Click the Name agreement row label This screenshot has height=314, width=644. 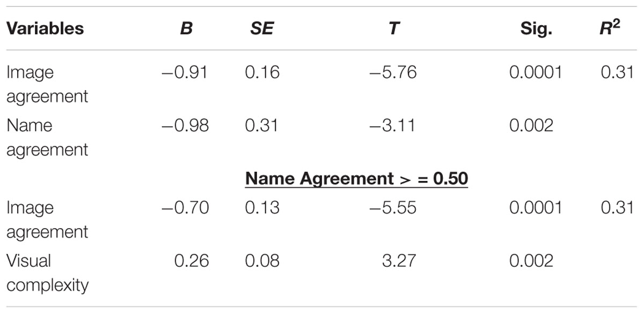click(46, 137)
